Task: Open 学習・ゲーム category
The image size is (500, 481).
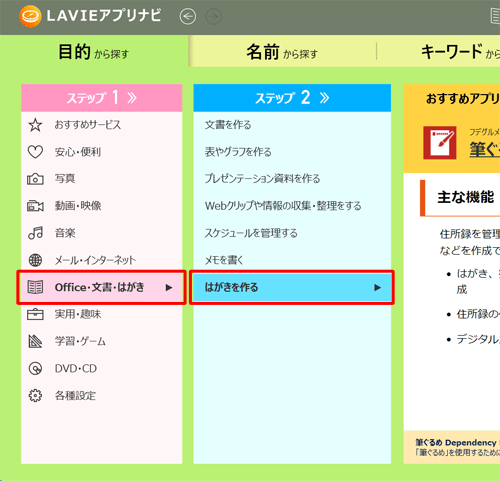Action: click(102, 341)
